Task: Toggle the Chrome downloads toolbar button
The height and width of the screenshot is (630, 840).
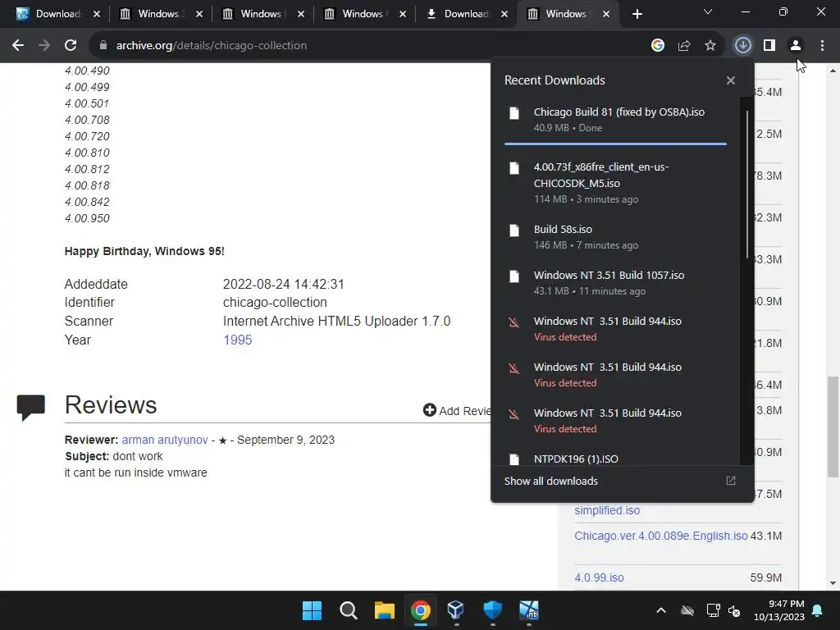Action: [x=742, y=46]
